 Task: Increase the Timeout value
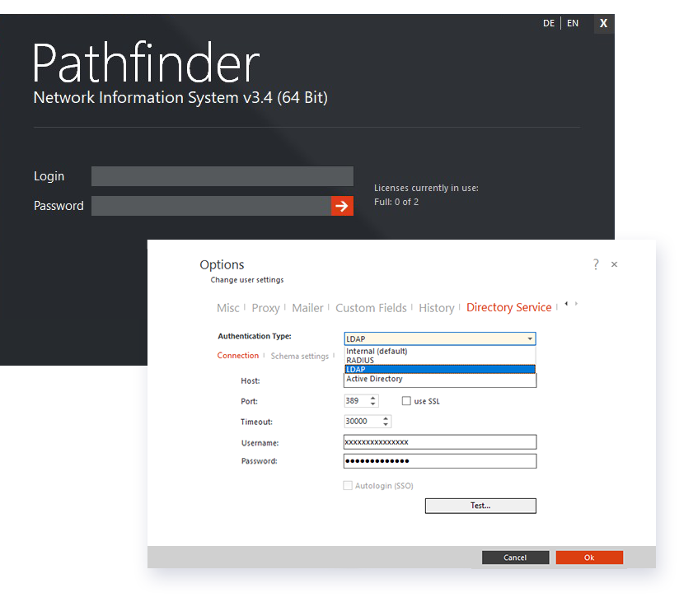pos(386,418)
